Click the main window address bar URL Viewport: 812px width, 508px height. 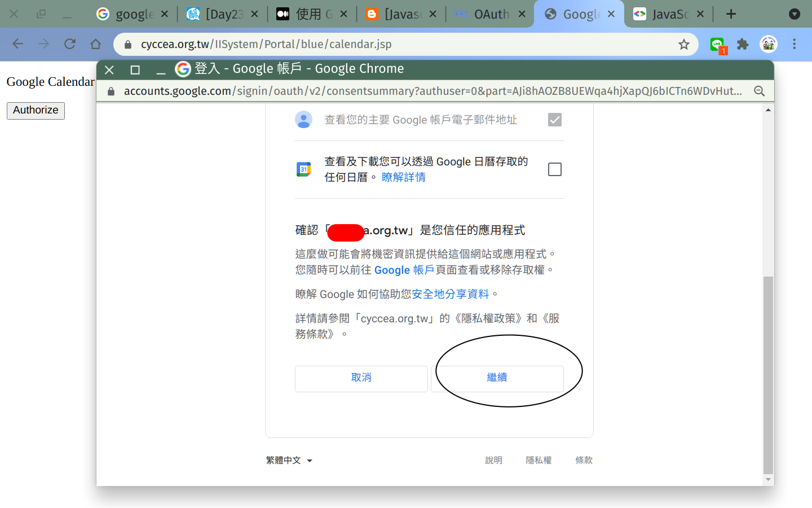[266, 44]
